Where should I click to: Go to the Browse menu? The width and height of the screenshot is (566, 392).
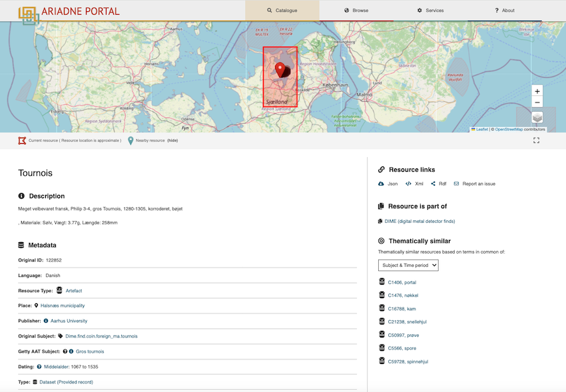tap(356, 11)
